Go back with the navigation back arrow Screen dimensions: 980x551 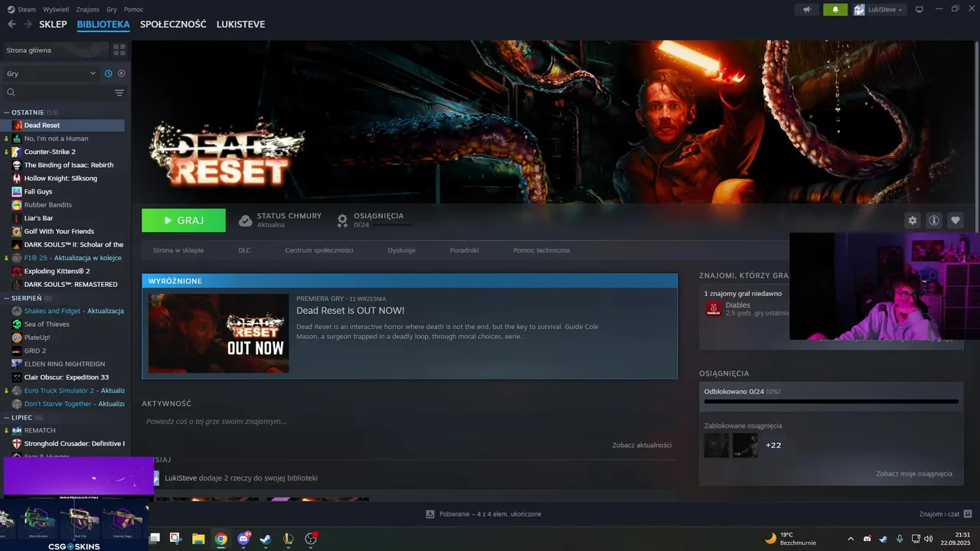coord(11,24)
